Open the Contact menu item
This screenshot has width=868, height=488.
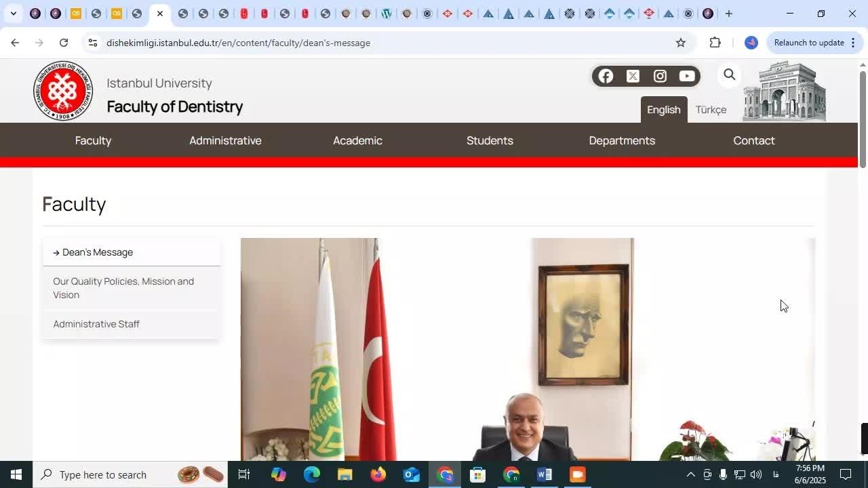point(753,140)
